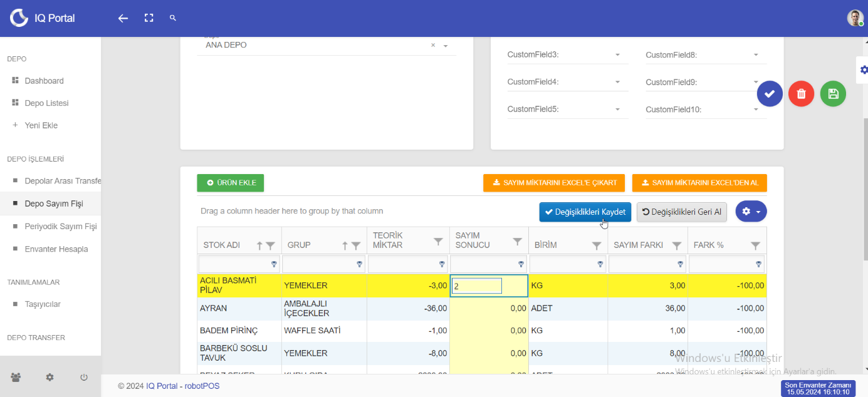This screenshot has width=868, height=397.
Task: Click the ÜRÜN EKLE button
Action: (x=230, y=182)
